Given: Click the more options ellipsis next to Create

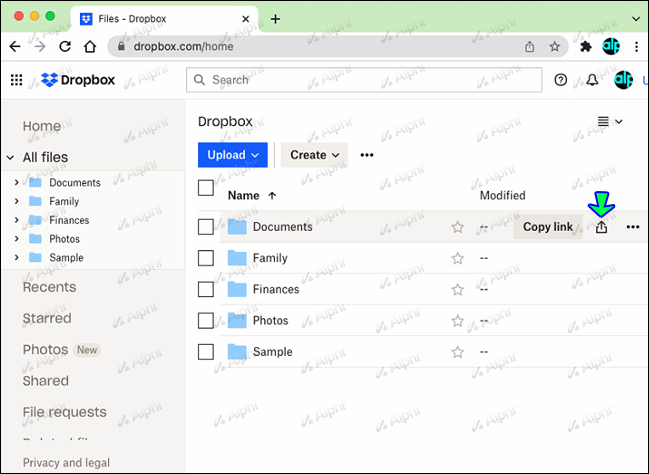Looking at the screenshot, I should [367, 155].
